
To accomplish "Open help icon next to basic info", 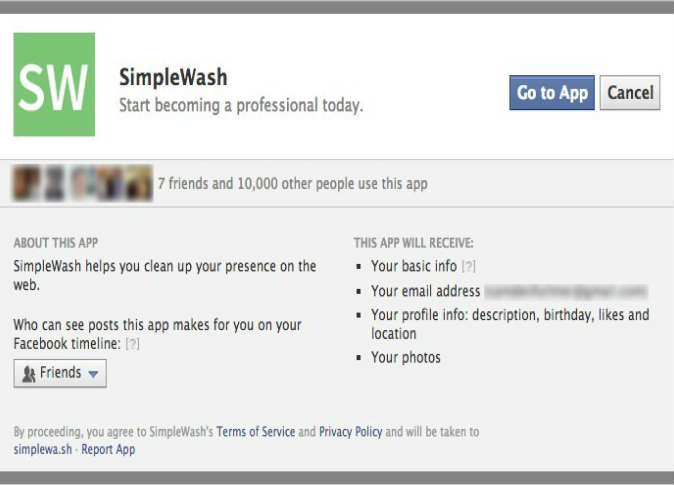I will (469, 267).
